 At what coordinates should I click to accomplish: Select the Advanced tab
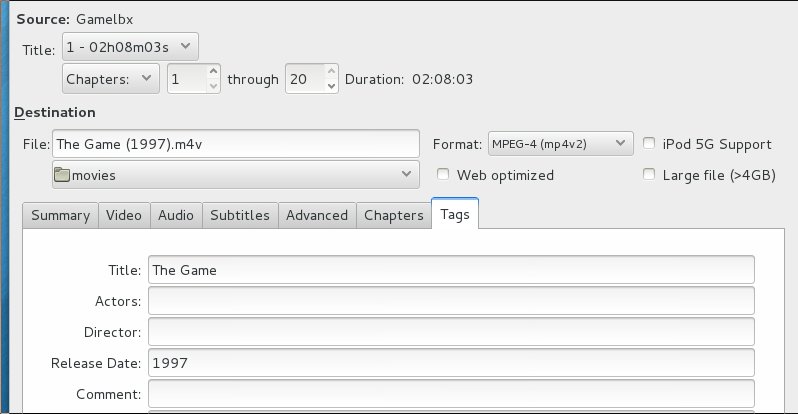click(x=317, y=215)
